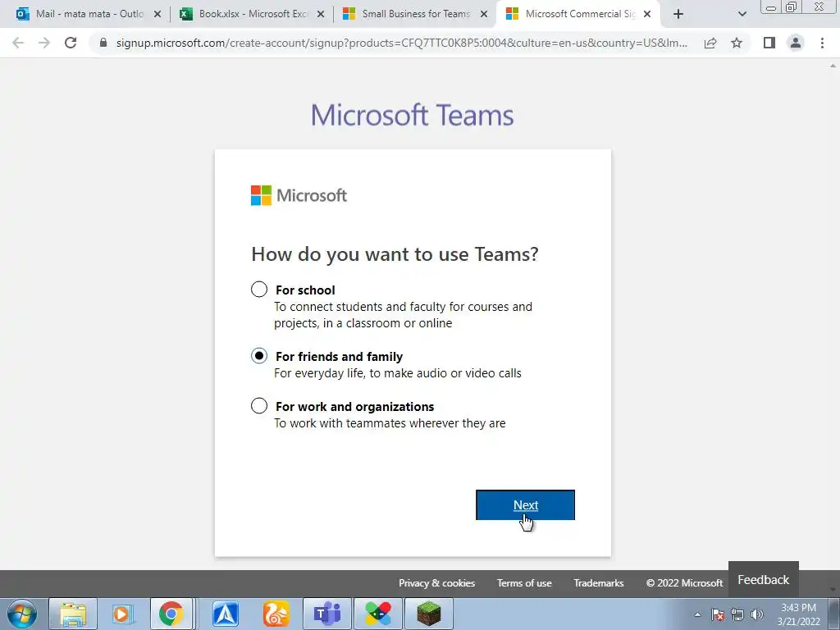840x630 pixels.
Task: Open Microsoft Teams from the taskbar
Action: pos(327,614)
